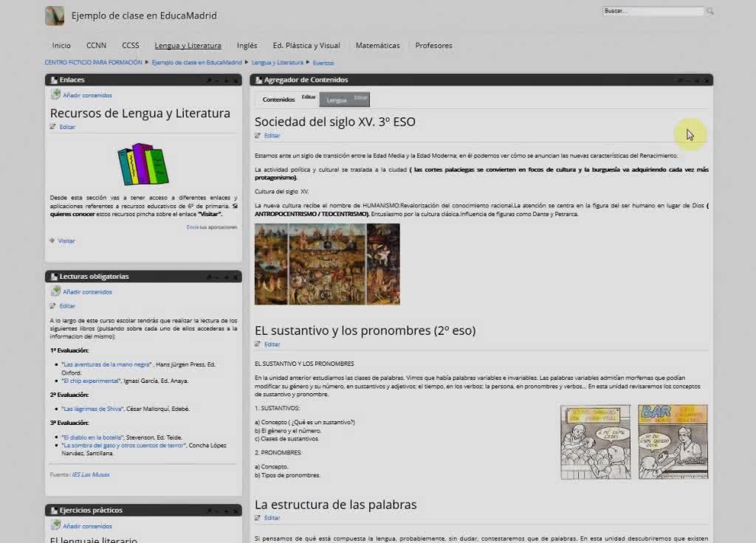Click the search magnifier icon
The height and width of the screenshot is (543, 756).
coord(710,11)
